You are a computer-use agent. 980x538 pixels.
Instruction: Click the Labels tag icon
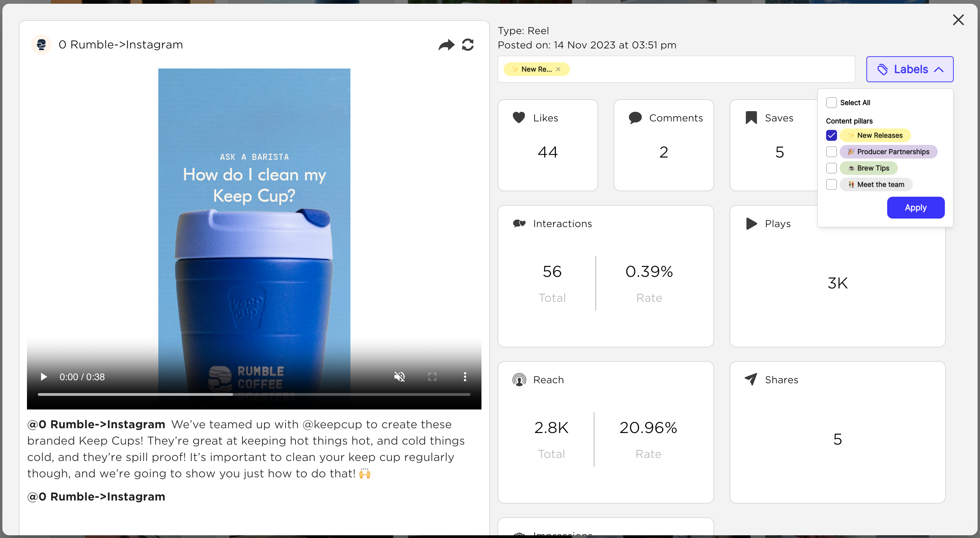pyautogui.click(x=882, y=69)
